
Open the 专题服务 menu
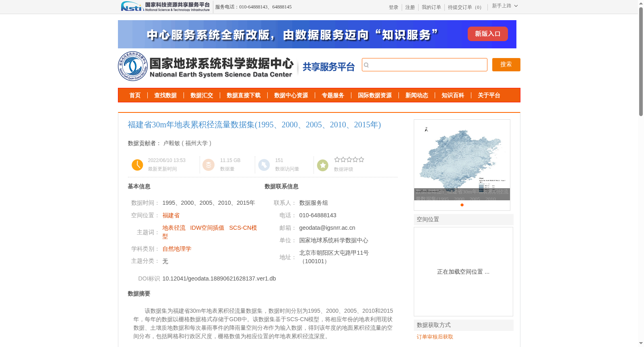[333, 95]
